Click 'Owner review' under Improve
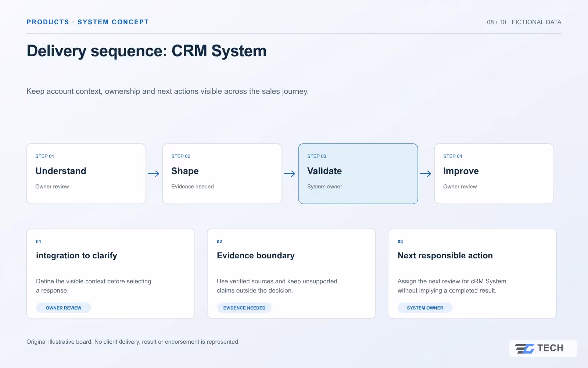The image size is (588, 368). click(x=460, y=187)
